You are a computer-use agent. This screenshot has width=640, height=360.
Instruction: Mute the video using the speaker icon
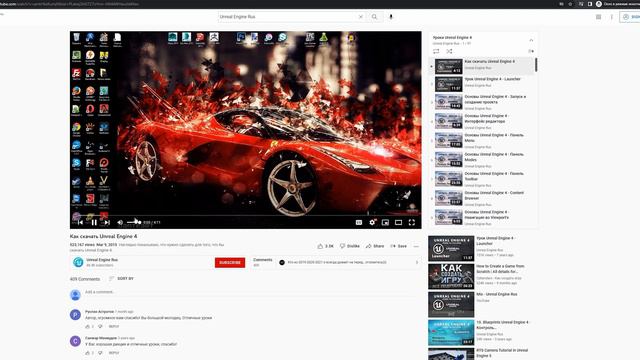(120, 222)
